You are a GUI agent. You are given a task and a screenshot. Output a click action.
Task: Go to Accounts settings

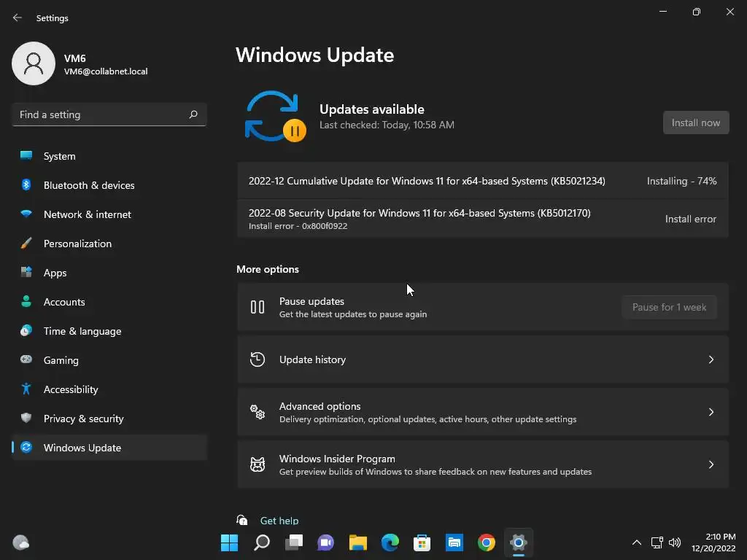pyautogui.click(x=109, y=302)
